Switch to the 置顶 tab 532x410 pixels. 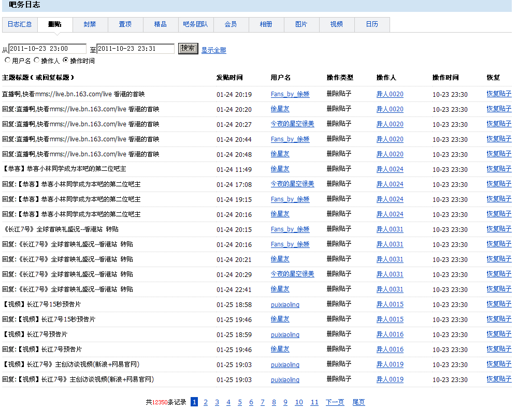125,24
